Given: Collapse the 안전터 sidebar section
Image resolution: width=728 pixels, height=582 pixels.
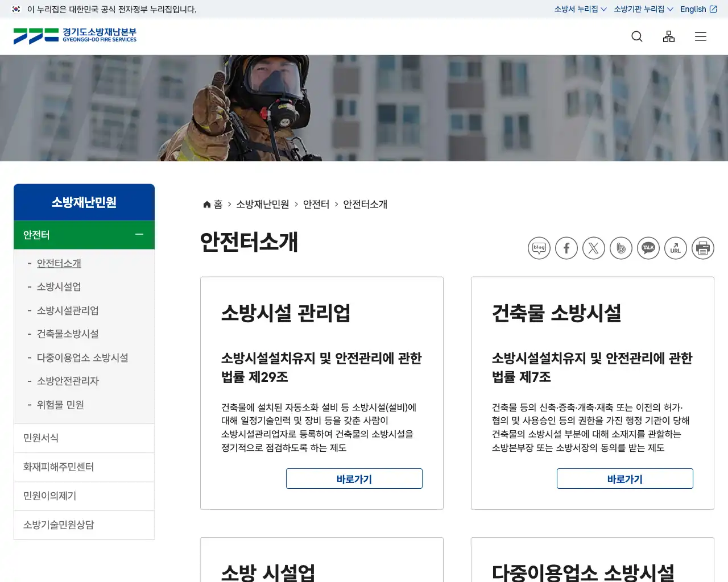Looking at the screenshot, I should tap(84, 235).
